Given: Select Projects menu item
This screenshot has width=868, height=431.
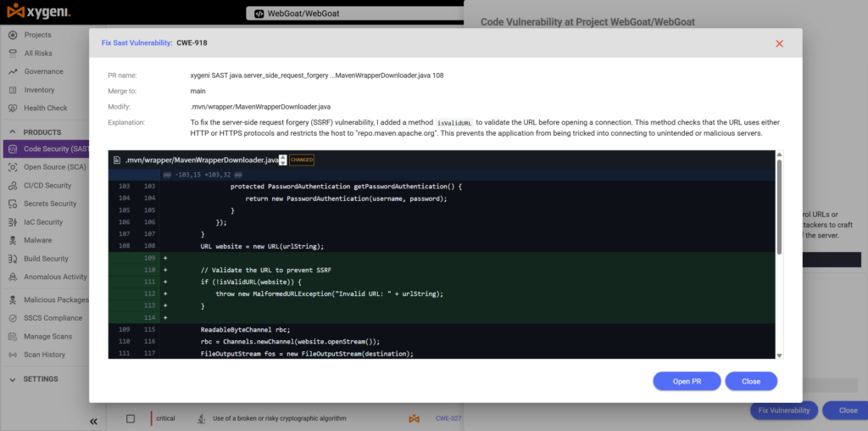Looking at the screenshot, I should pos(37,35).
